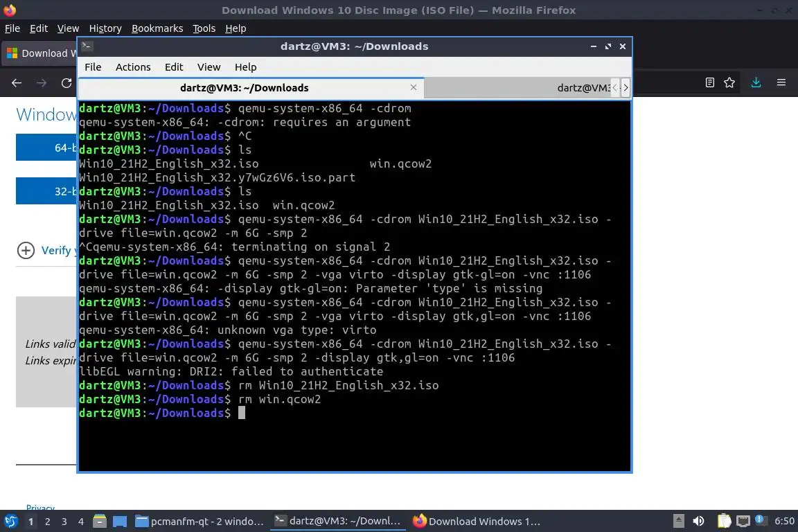Open the terminal Actions menu
Viewport: 798px width, 532px height.
click(x=133, y=67)
